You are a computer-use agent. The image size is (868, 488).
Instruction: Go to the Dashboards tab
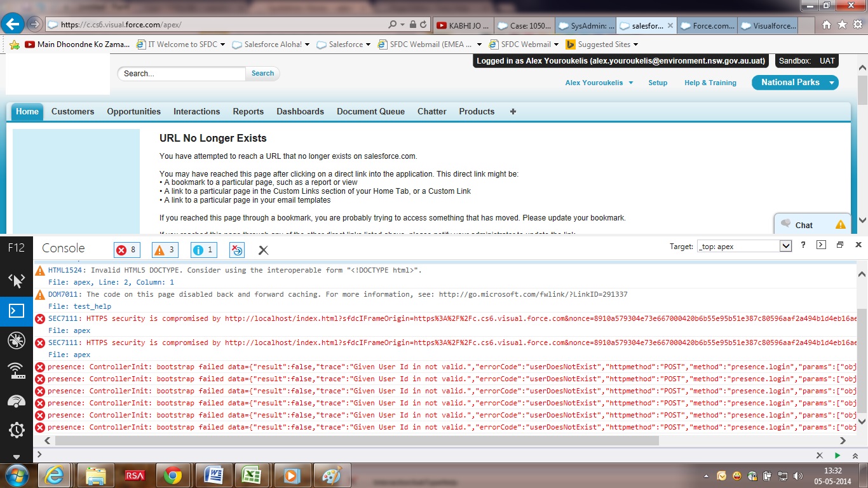tap(300, 111)
